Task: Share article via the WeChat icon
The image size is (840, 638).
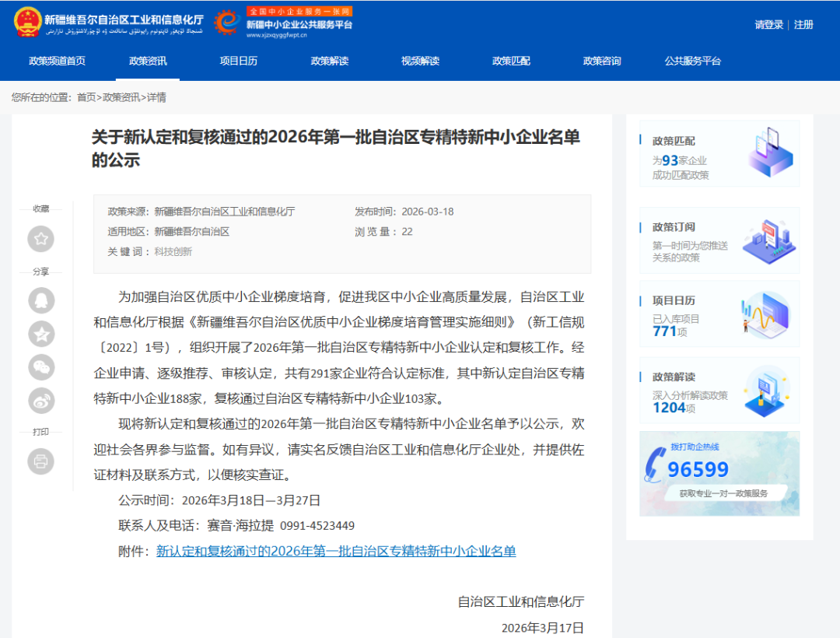Action: point(41,367)
